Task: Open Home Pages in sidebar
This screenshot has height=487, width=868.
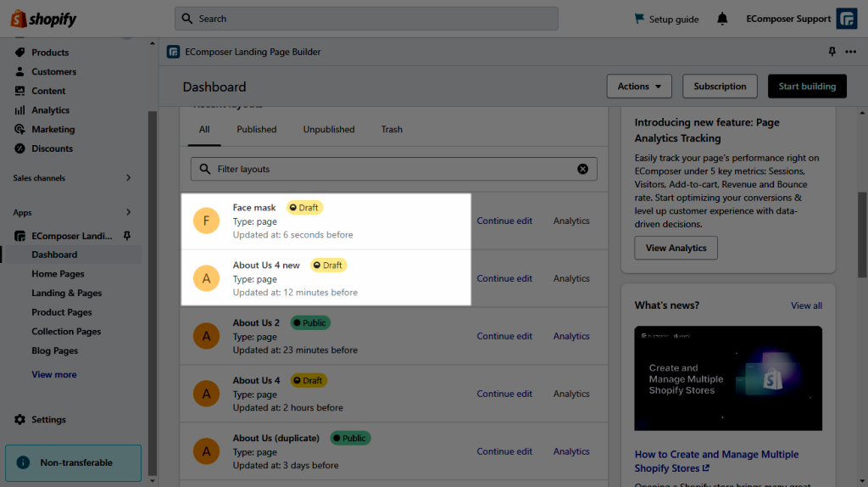Action: tap(58, 274)
